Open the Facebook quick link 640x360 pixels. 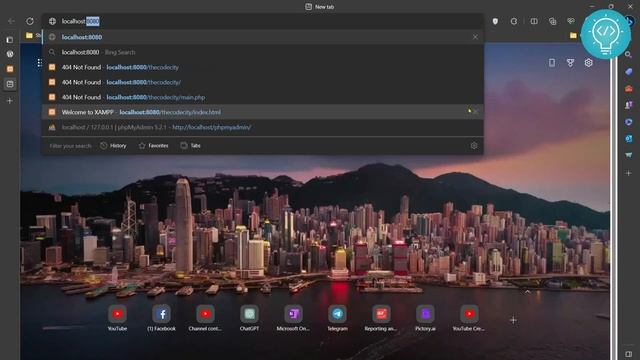tap(162, 318)
